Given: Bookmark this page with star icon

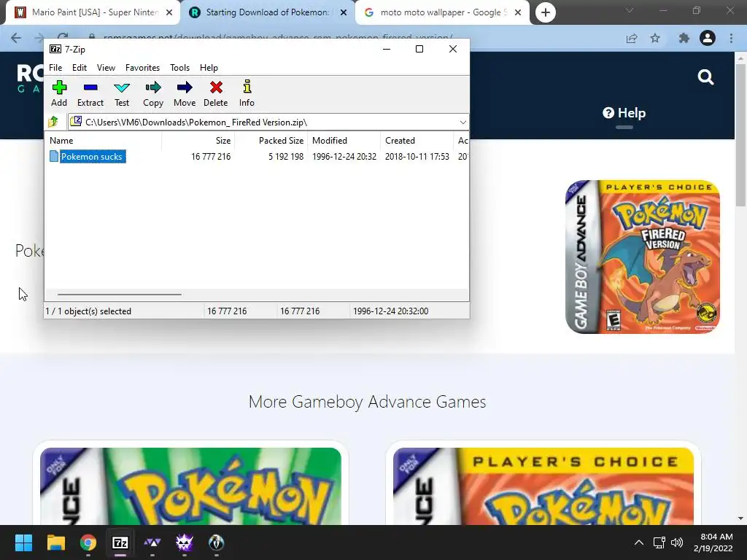Looking at the screenshot, I should coord(655,38).
